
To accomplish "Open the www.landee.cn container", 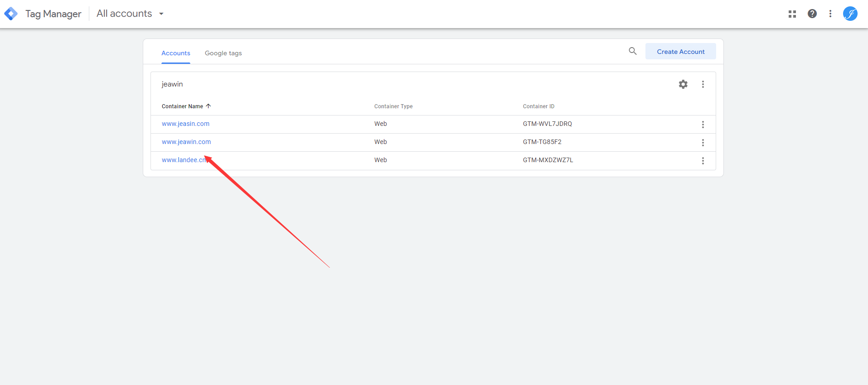I will pyautogui.click(x=184, y=160).
